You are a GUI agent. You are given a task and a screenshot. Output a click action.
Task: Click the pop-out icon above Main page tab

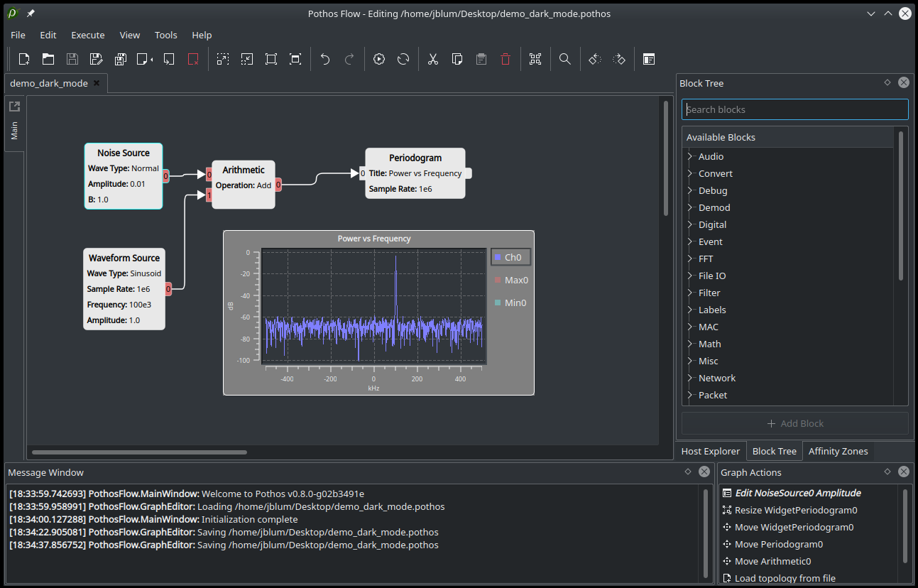[x=14, y=107]
